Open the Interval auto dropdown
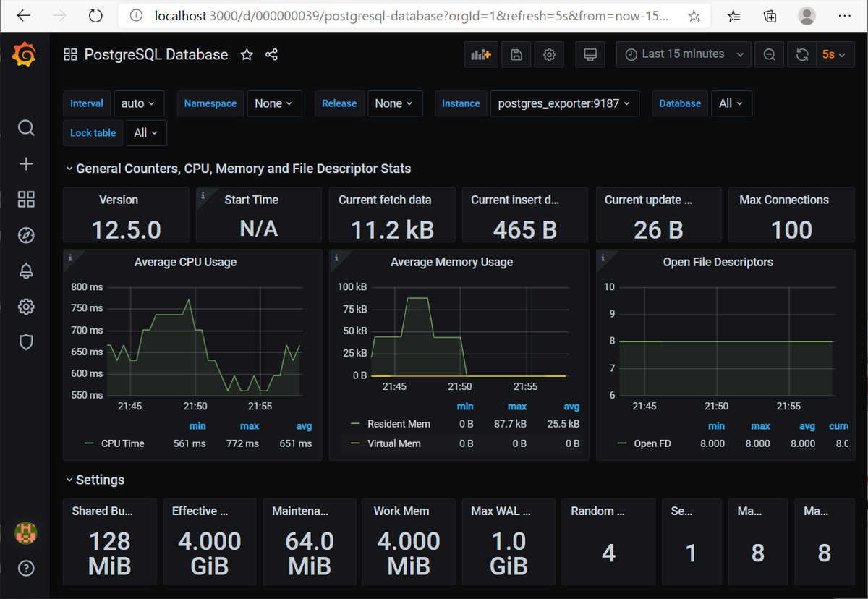This screenshot has height=599, width=868. 139,103
